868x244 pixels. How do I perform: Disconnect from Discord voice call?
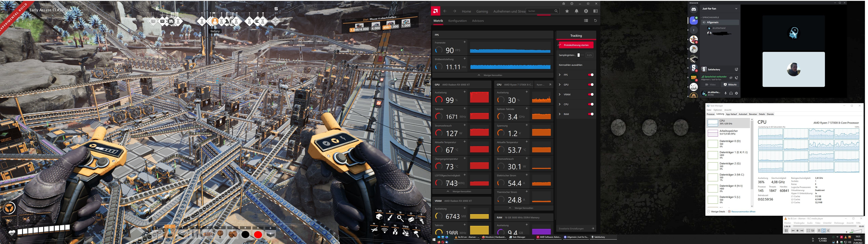coord(736,78)
